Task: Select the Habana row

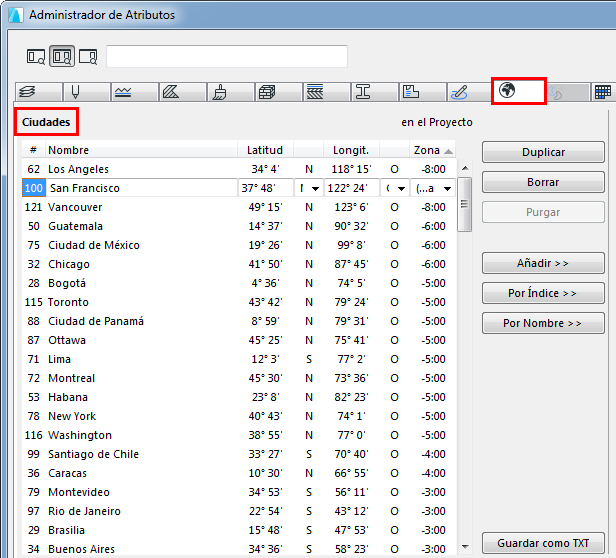Action: [x=239, y=397]
